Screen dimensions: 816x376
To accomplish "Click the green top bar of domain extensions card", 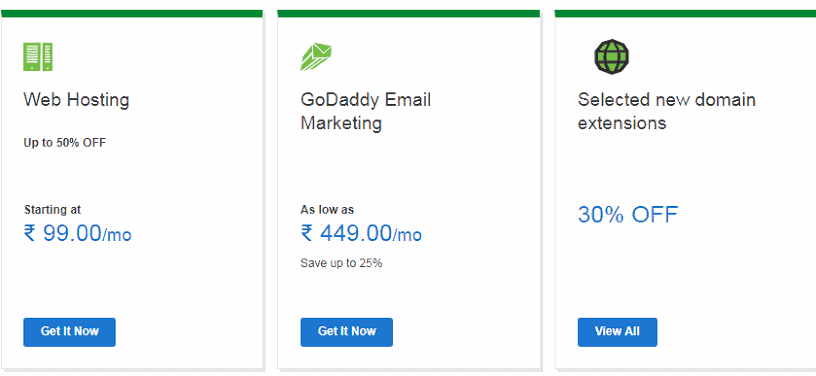I will pyautogui.click(x=685, y=14).
